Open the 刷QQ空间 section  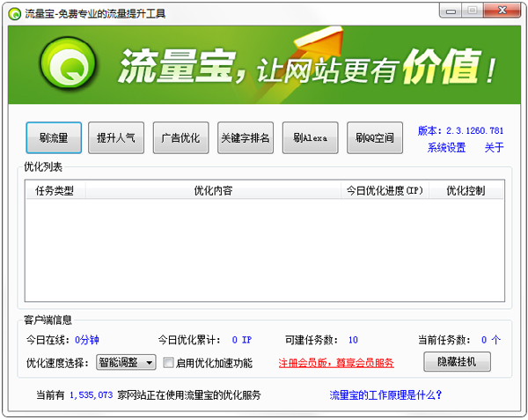tap(375, 137)
